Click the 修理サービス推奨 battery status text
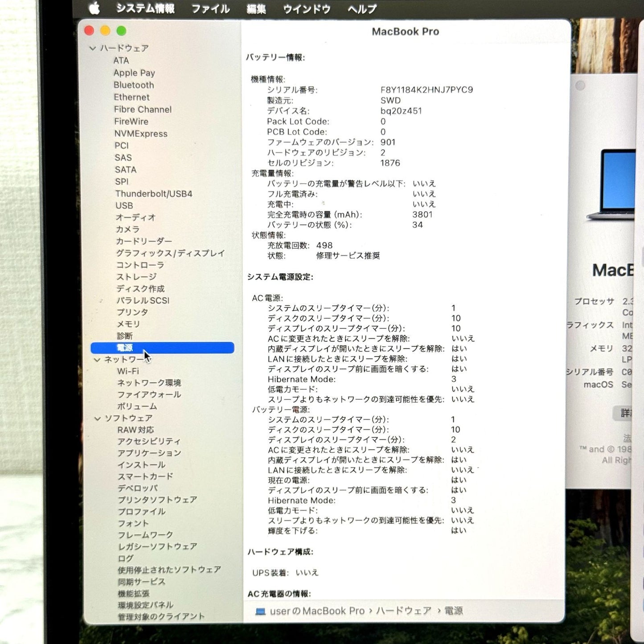This screenshot has height=644, width=644. (348, 256)
